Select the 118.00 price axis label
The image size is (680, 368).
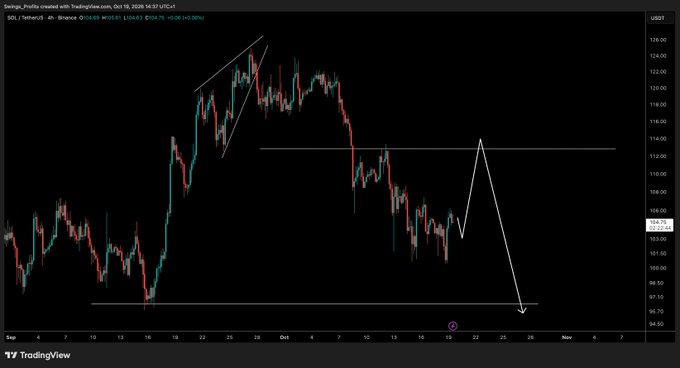[658, 104]
